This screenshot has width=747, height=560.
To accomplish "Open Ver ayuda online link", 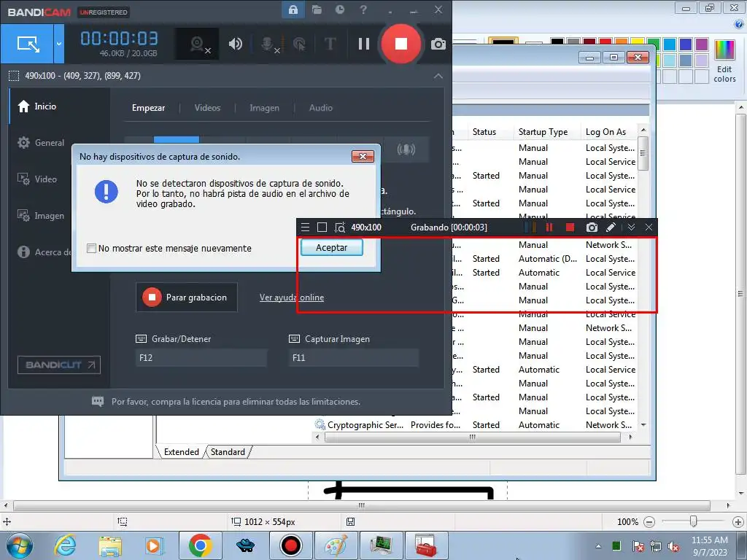I will tap(292, 297).
